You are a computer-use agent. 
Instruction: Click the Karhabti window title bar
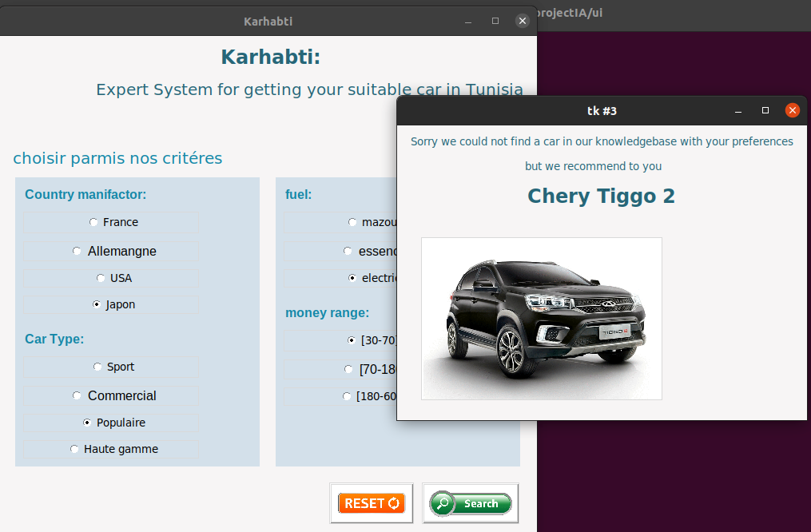click(x=268, y=22)
